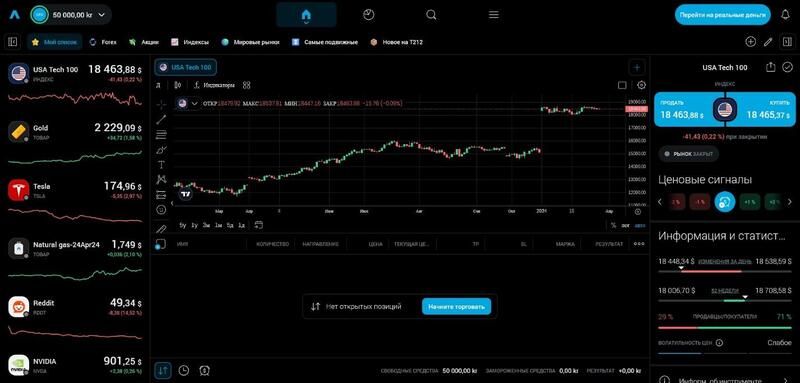Image resolution: width=800 pixels, height=383 pixels.
Task: Add a new chart tab
Action: 637,67
